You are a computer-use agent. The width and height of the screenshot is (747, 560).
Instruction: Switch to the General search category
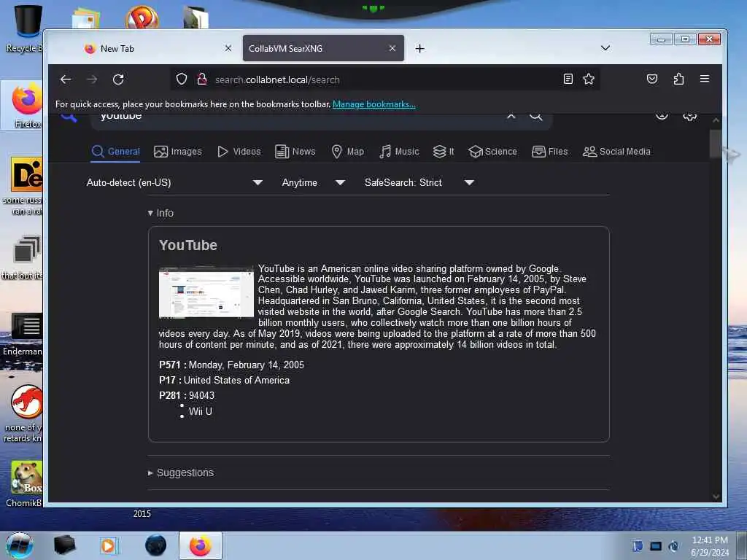click(115, 152)
